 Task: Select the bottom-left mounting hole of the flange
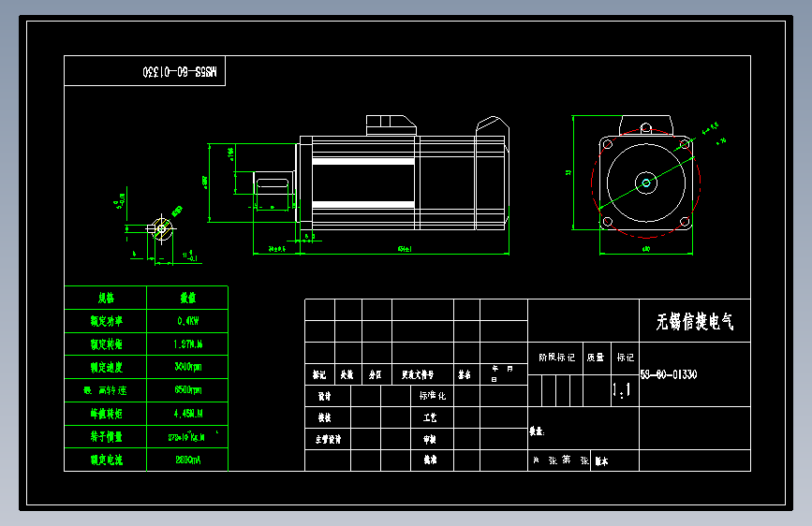(608, 222)
